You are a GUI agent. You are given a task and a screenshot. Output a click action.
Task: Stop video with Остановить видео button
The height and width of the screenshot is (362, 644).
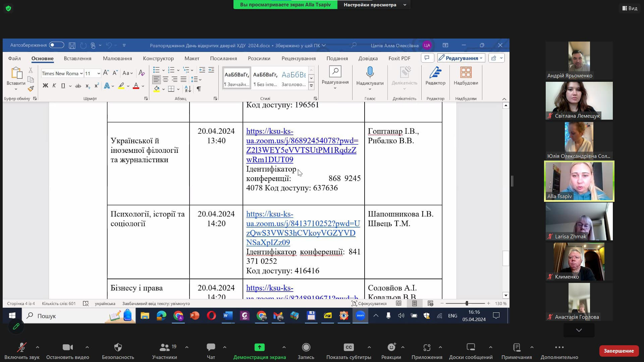click(68, 351)
